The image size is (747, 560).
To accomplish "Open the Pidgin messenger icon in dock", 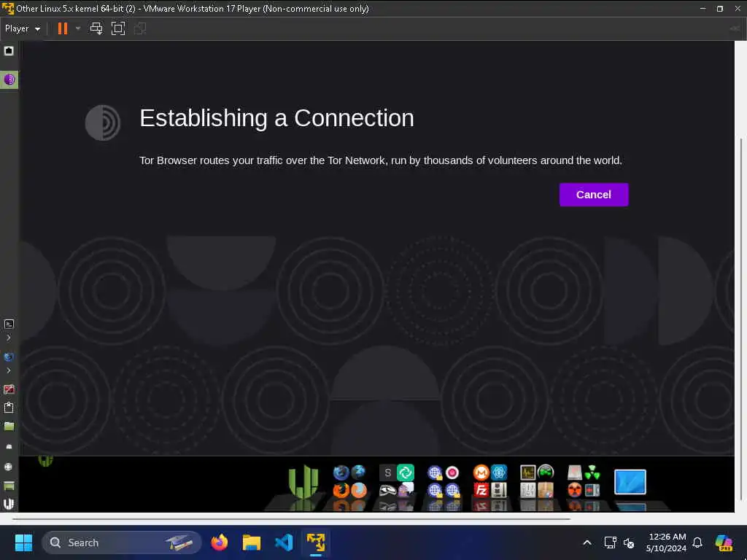I will pos(406,489).
